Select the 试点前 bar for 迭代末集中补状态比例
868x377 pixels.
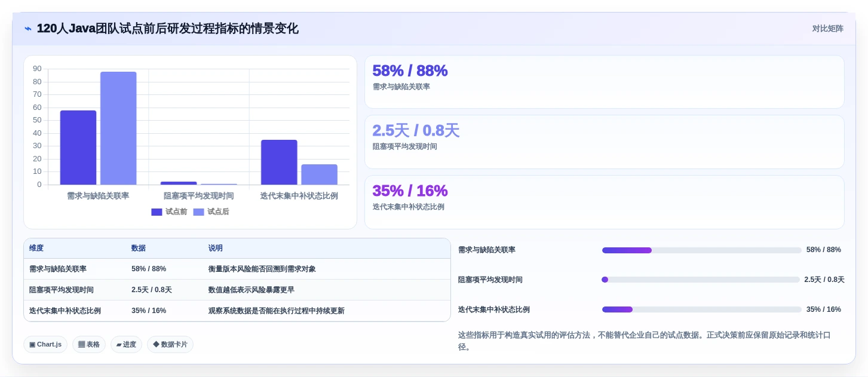tap(279, 163)
